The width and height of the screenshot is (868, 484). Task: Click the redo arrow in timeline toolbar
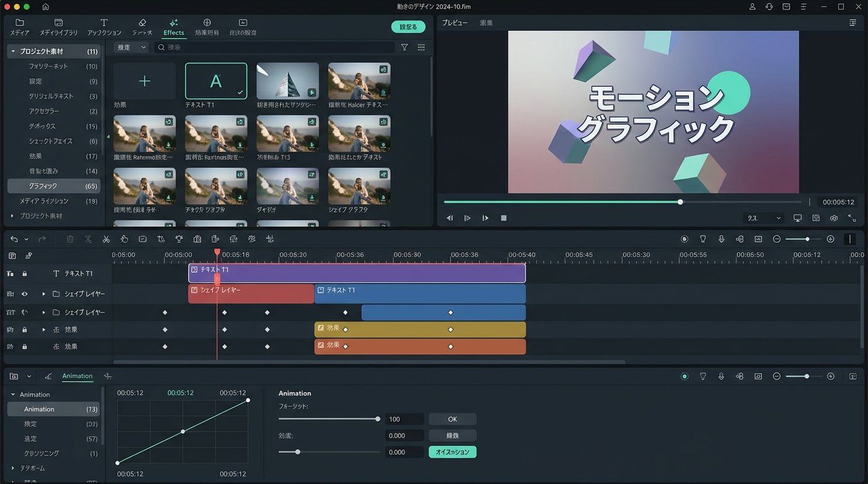point(42,239)
